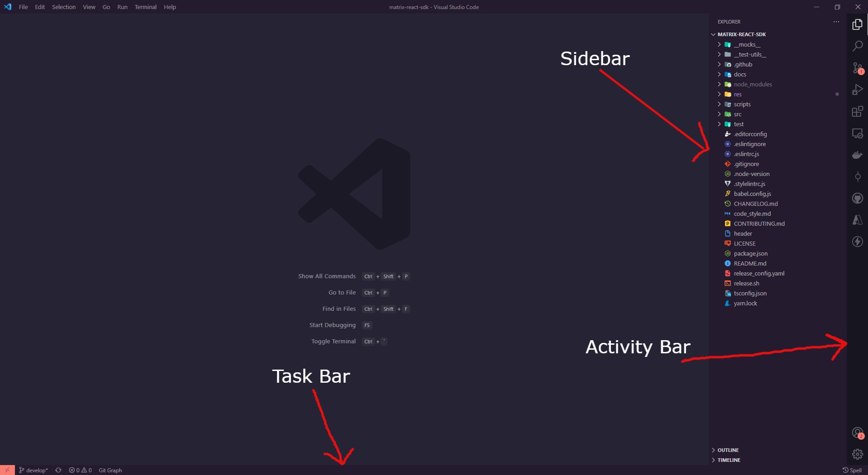Image resolution: width=868 pixels, height=475 pixels.
Task: Open the Manage gear icon
Action: tap(857, 454)
